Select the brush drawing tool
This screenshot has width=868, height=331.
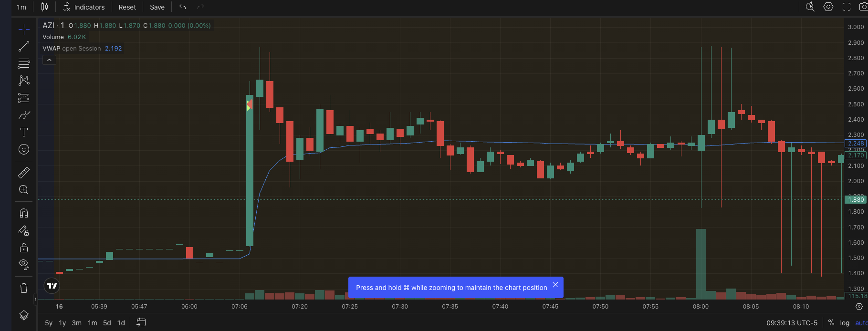point(24,115)
